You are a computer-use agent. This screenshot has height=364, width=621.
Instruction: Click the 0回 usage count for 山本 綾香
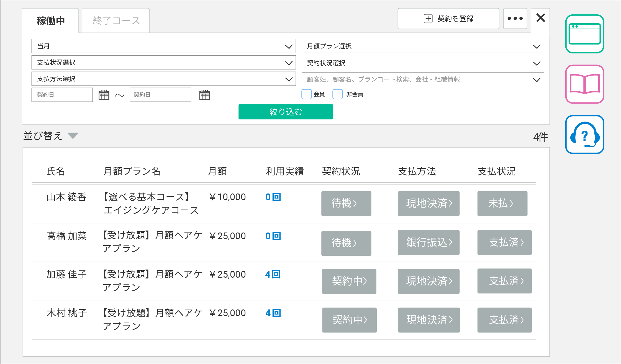tap(273, 197)
